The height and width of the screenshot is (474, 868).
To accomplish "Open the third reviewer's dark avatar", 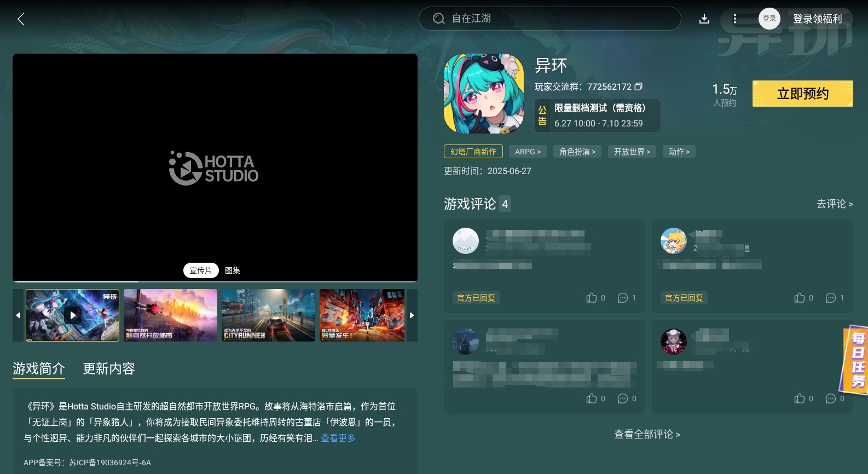I will [x=466, y=342].
